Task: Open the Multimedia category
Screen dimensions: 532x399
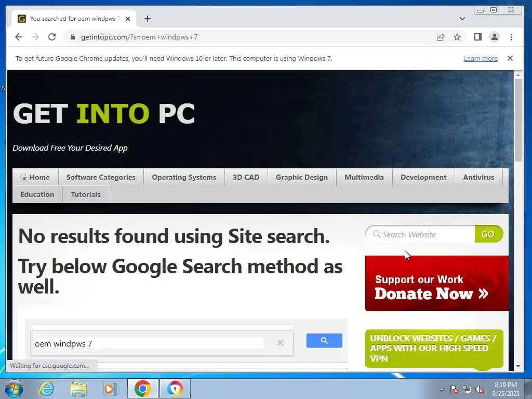Action: (x=364, y=177)
